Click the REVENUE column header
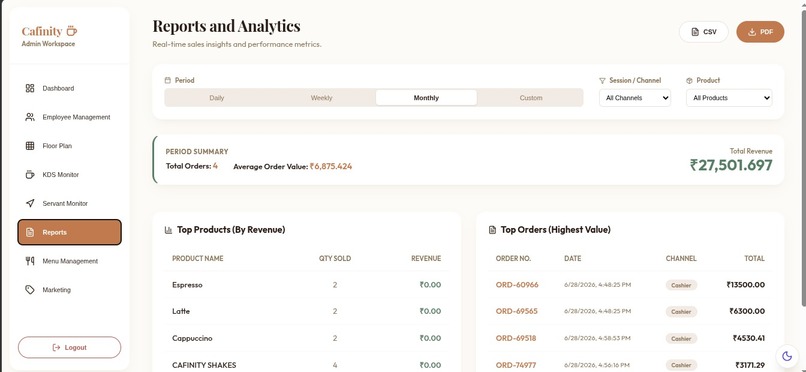Viewport: 806px width, 372px height. [426, 258]
